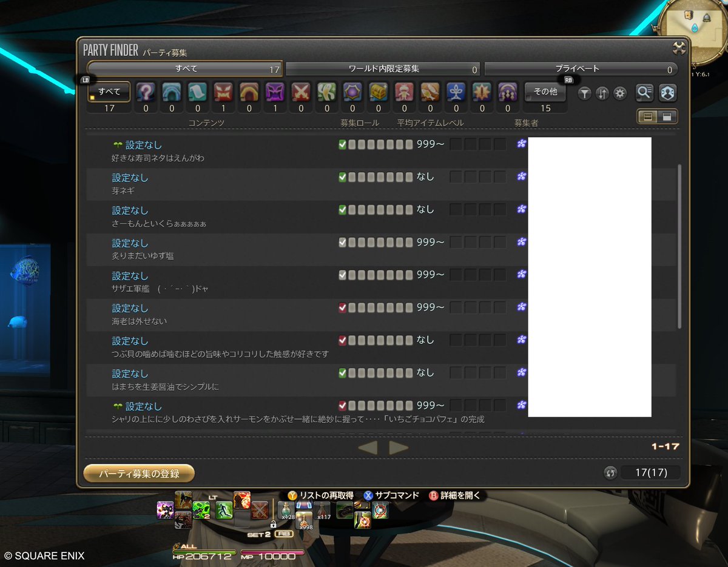Click the green role slot in 芽ネギ row
The height and width of the screenshot is (567, 728).
coord(342,177)
